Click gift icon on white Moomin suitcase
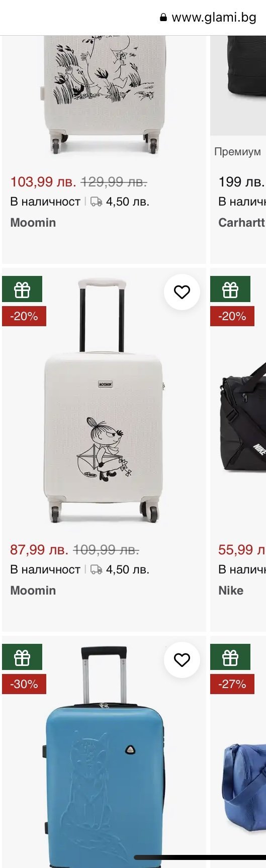 click(22, 289)
